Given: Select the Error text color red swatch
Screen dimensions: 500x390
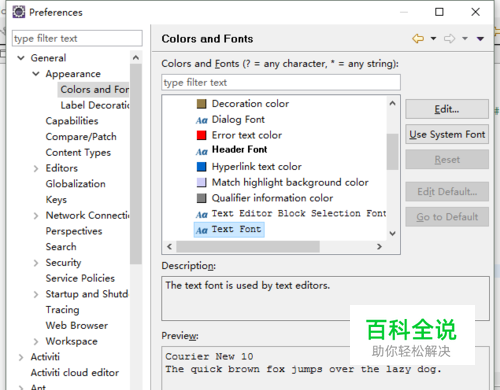Looking at the screenshot, I should tap(201, 135).
